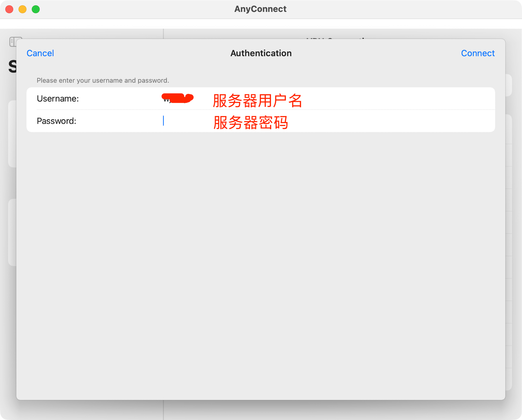Close the AnyConnect window with red button
522x420 pixels.
[9, 9]
